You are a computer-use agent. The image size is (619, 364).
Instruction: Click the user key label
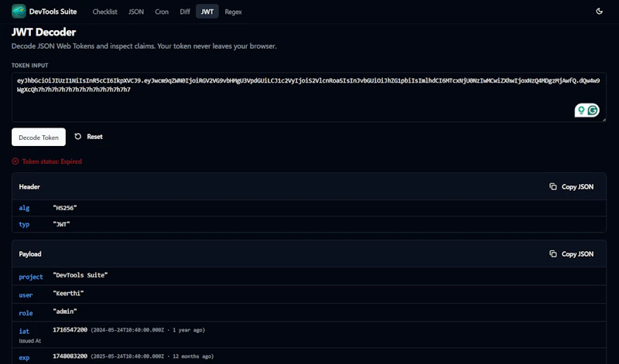tap(26, 295)
